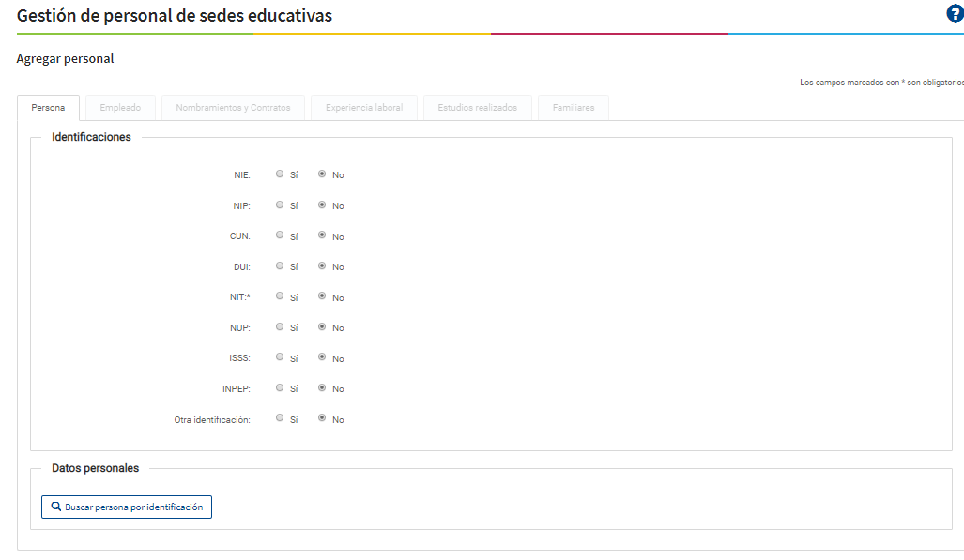Enable Sí for the NIT field
Image resolution: width=964 pixels, height=560 pixels.
tap(280, 296)
